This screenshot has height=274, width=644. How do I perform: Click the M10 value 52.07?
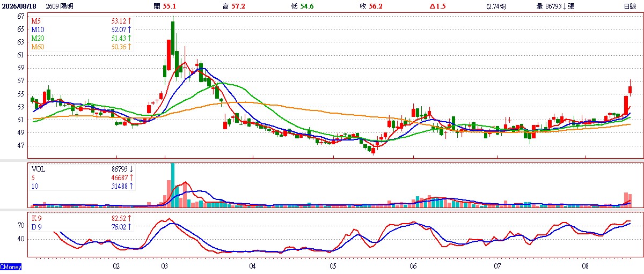coord(119,29)
